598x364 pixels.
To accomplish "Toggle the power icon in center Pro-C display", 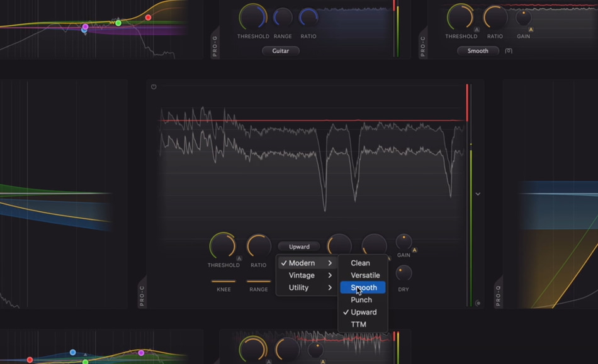I will [154, 87].
